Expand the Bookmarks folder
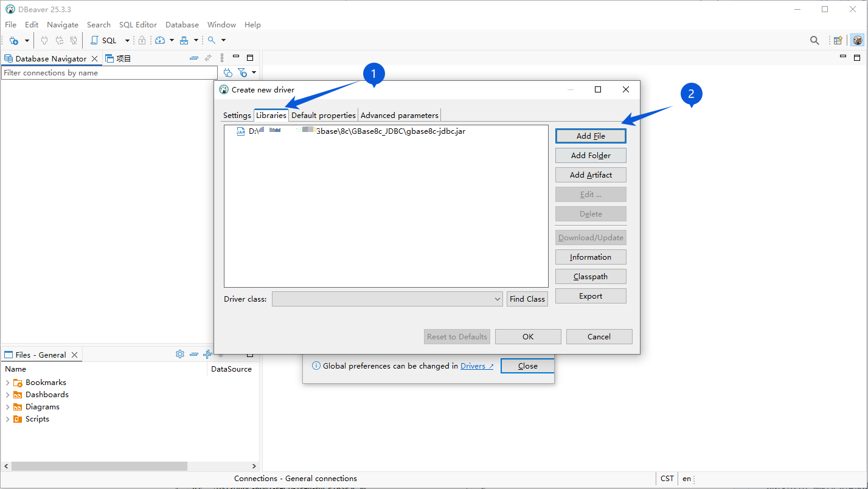868x489 pixels. tap(7, 383)
